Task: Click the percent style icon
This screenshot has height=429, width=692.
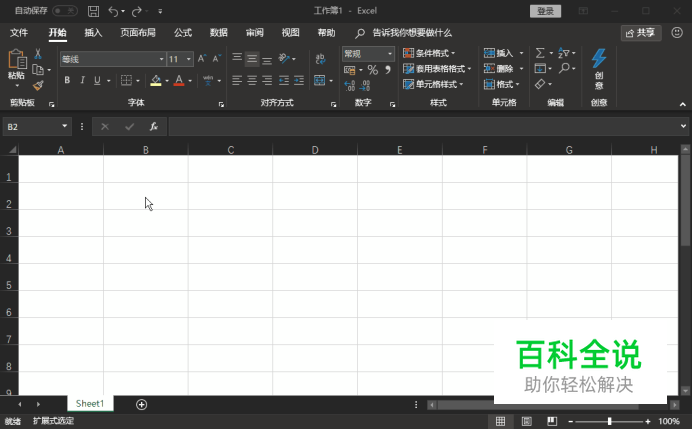Action: tap(372, 70)
